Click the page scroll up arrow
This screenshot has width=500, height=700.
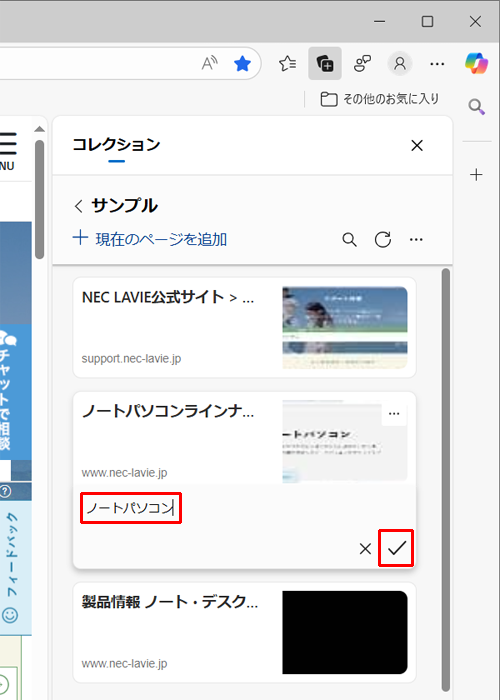40,129
